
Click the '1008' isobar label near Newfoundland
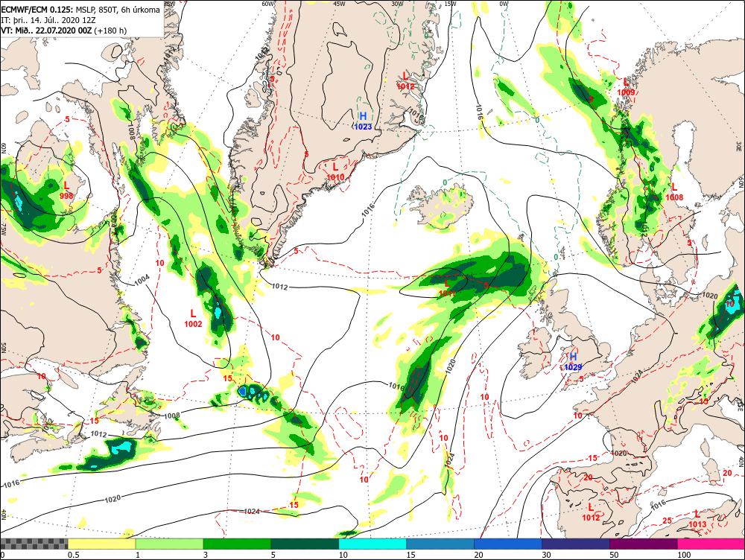[x=172, y=416]
